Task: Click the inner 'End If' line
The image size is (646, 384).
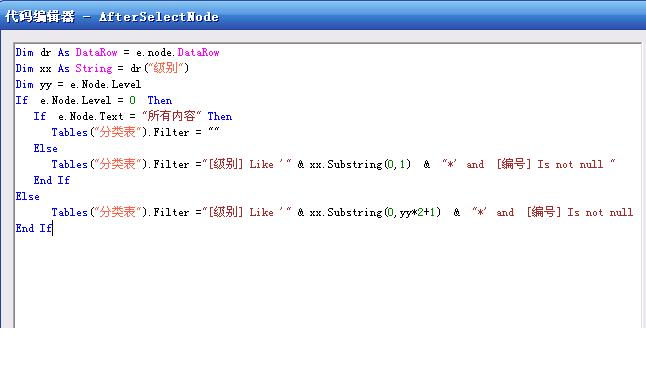Action: pos(52,180)
